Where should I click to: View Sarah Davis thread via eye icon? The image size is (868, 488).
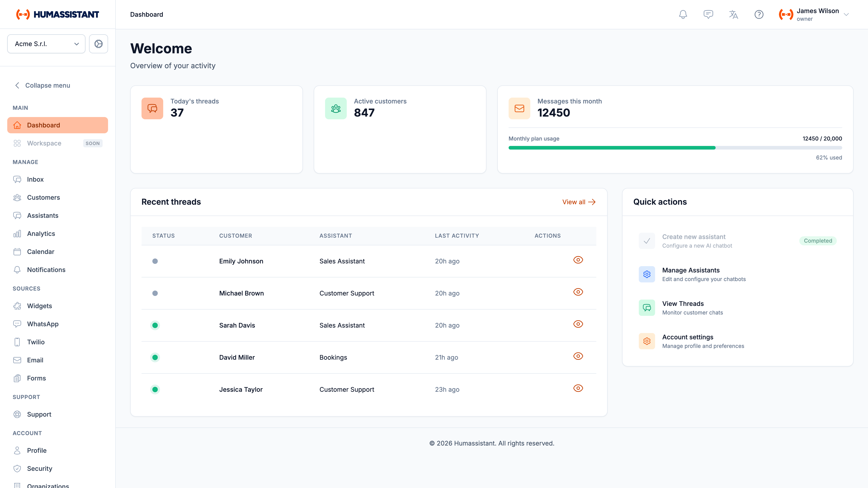click(x=578, y=324)
